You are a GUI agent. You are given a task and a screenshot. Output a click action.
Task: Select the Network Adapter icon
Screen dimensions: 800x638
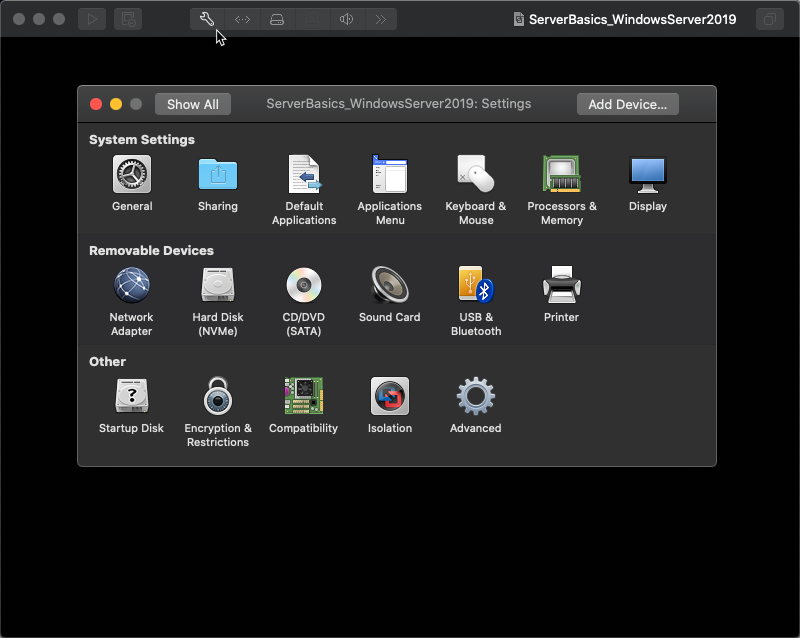click(132, 285)
